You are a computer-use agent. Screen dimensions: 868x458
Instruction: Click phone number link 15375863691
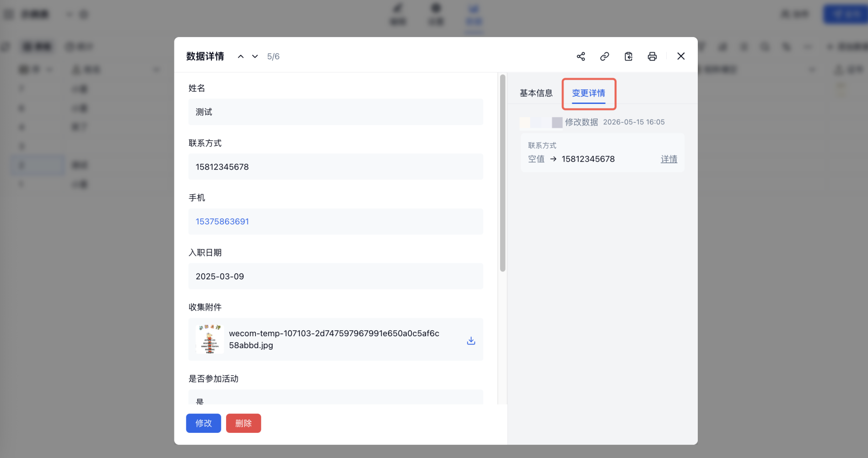(222, 222)
